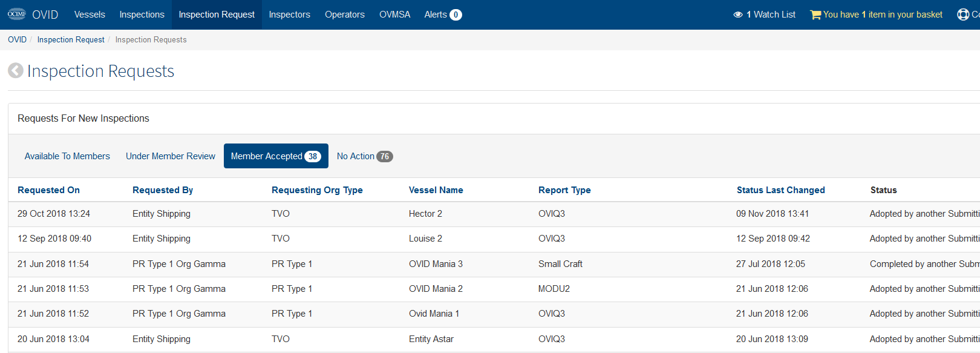Click TVO in the Entity Astar row
This screenshot has width=980, height=353.
click(281, 339)
